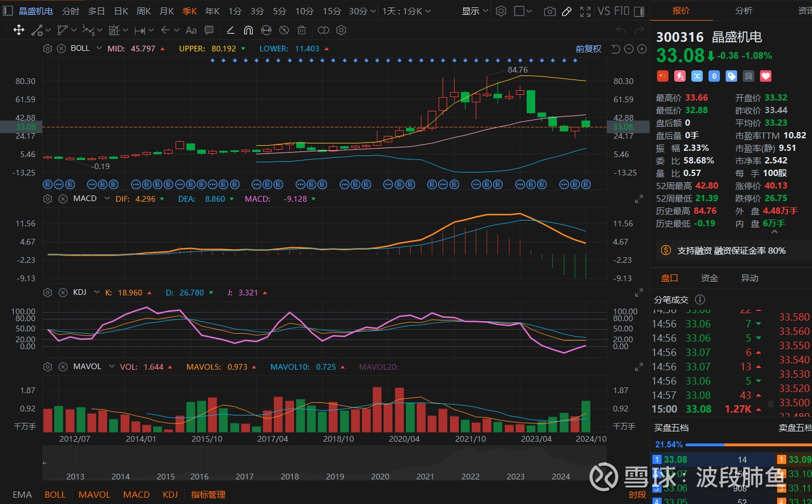Image resolution: width=812 pixels, height=504 pixels.
Task: Toggle the EMA indicator button
Action: click(22, 495)
